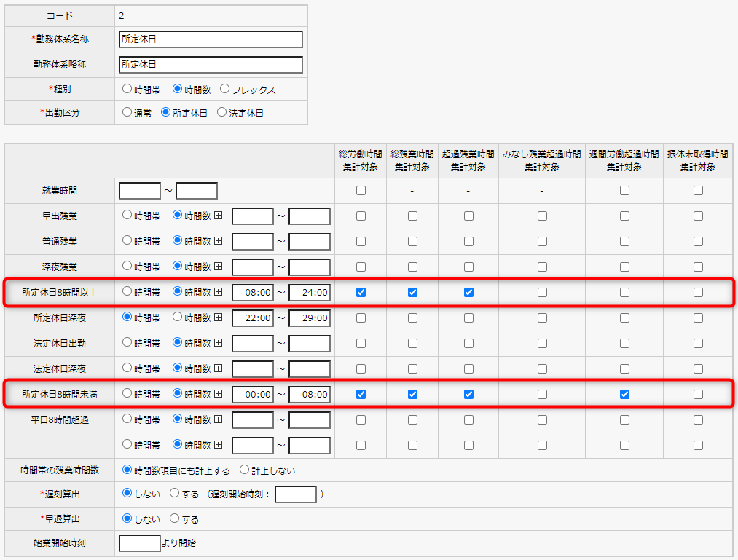
Task: Click the 始業開始時刻 input box
Action: pos(139,543)
